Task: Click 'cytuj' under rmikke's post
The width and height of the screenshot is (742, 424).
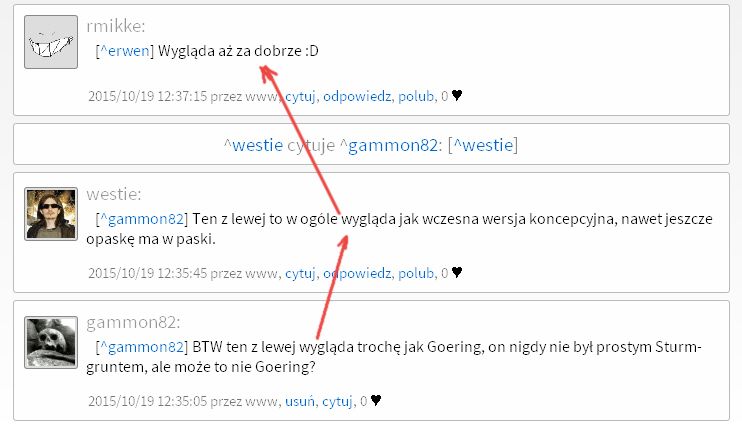Action: click(x=300, y=96)
